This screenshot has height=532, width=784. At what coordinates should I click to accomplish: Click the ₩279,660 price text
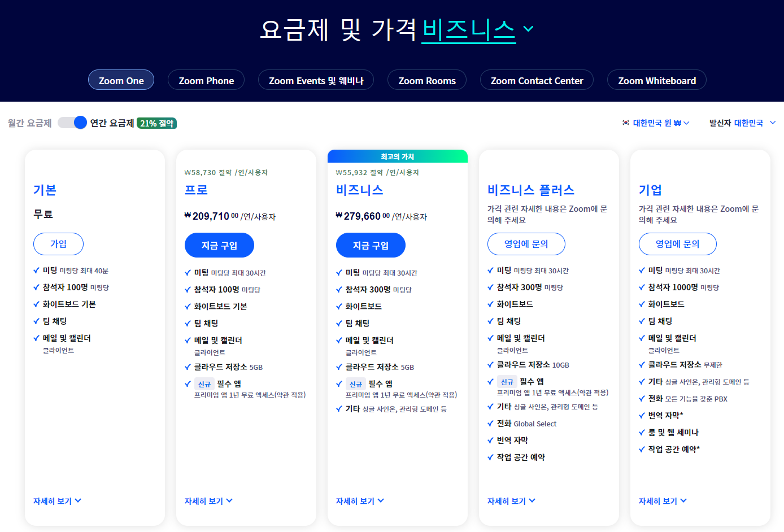[x=363, y=216]
